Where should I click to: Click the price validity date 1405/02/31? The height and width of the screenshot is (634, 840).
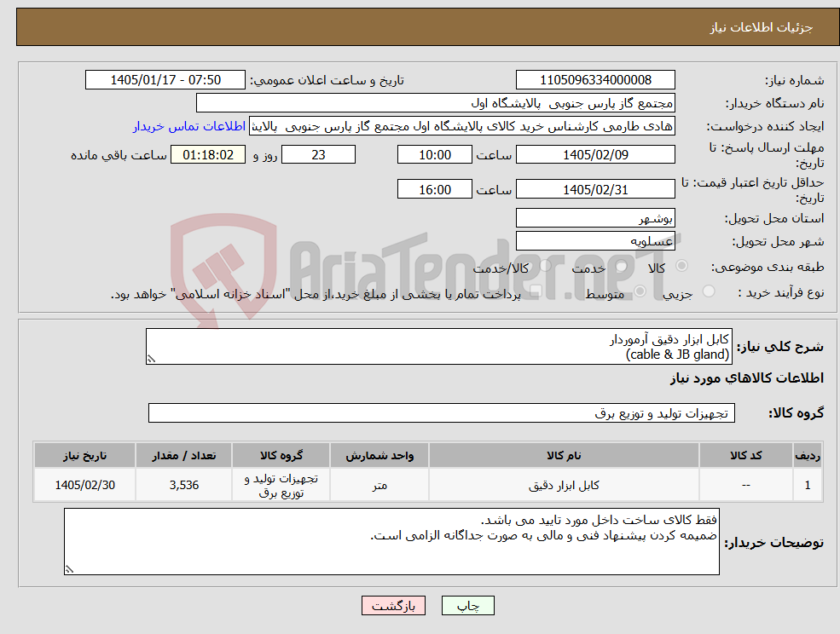pyautogui.click(x=595, y=189)
